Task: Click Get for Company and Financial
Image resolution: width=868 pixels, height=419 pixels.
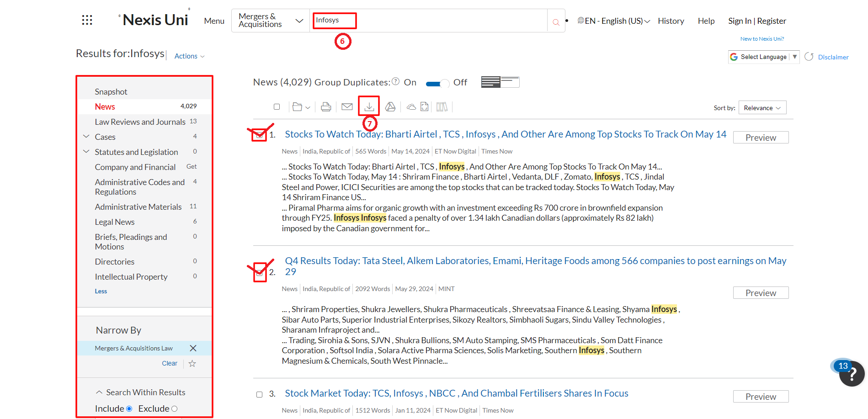Action: [x=192, y=167]
